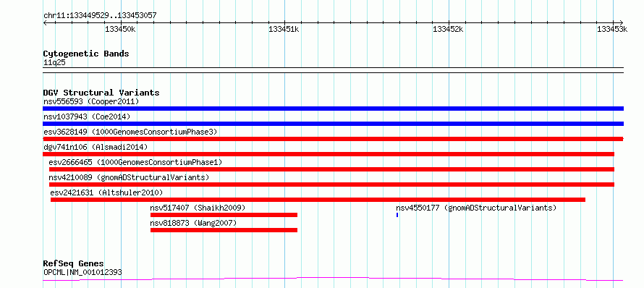This screenshot has height=288, width=644.
Task: Select the red nsv517407 variant bar
Action: (x=224, y=215)
